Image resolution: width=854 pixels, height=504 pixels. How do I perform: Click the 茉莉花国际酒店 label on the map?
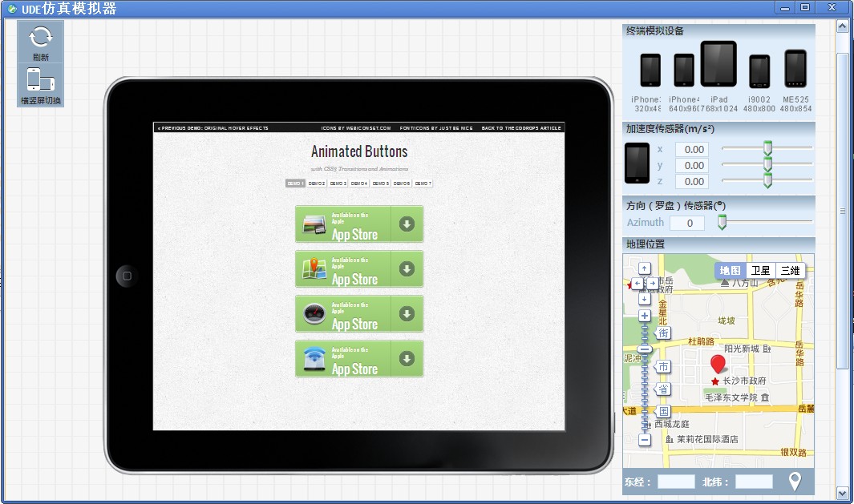tap(707, 439)
